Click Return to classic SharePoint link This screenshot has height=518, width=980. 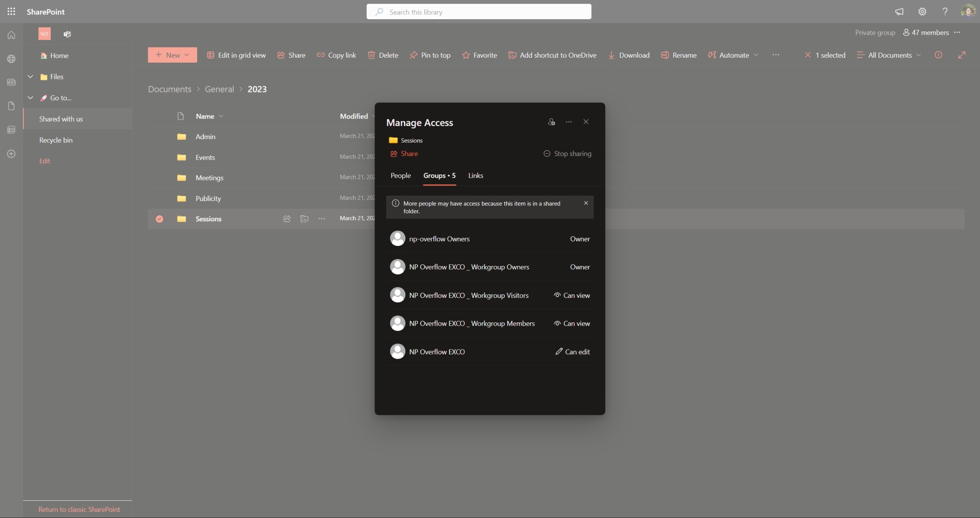79,509
